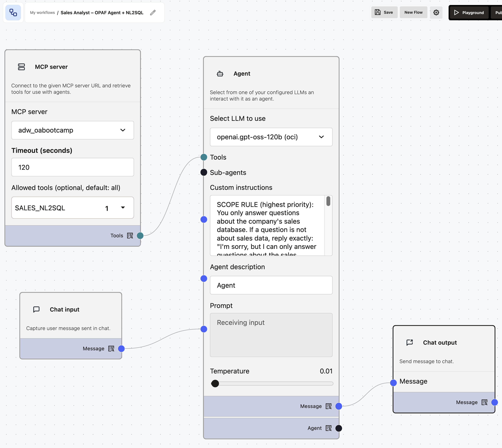The width and height of the screenshot is (502, 448).
Task: Click the Agent description input field
Action: [271, 285]
